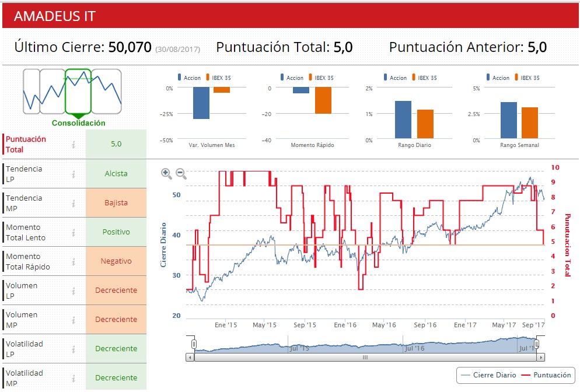Click the left arrow of the chart scrollbar
This screenshot has width=580, height=392.
coord(190,357)
